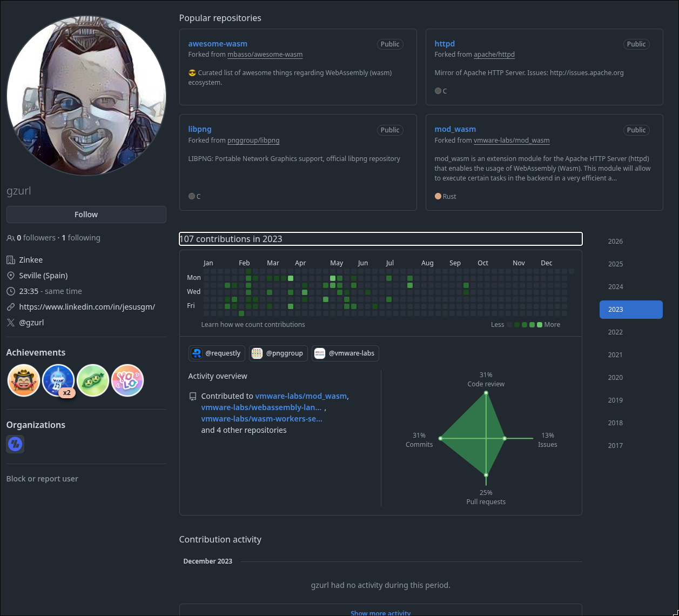
Task: Click the location pin beside Seville
Action: [x=10, y=276]
